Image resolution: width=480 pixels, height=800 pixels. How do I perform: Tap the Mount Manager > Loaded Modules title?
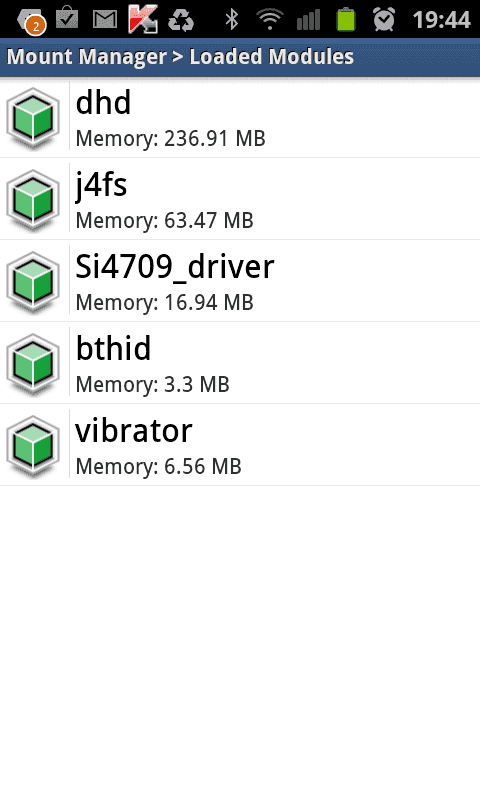point(180,57)
